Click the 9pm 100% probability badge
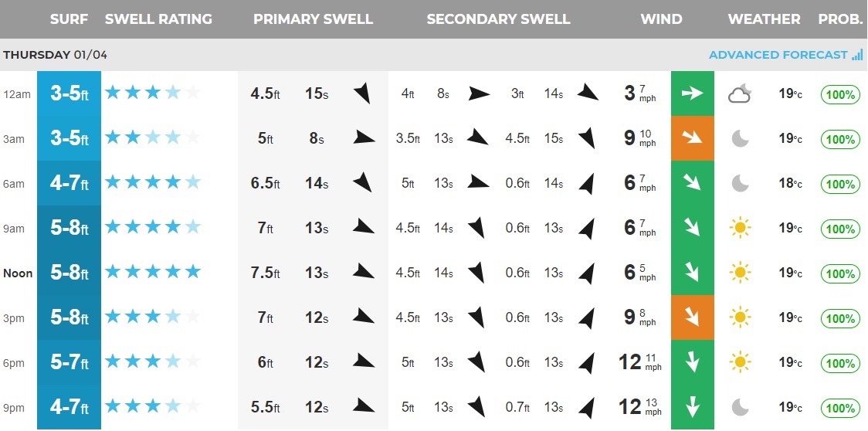Viewport: 868px width, 431px height. click(840, 408)
